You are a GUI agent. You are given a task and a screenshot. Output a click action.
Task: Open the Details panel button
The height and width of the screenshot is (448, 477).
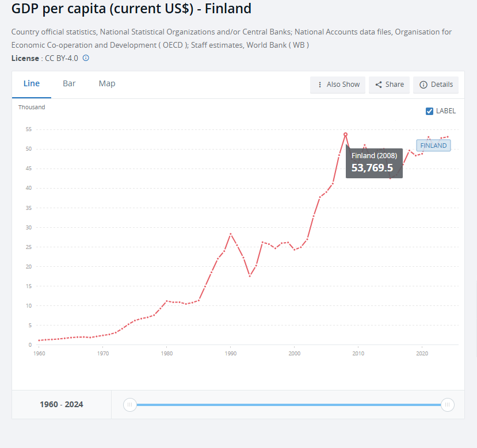point(436,85)
